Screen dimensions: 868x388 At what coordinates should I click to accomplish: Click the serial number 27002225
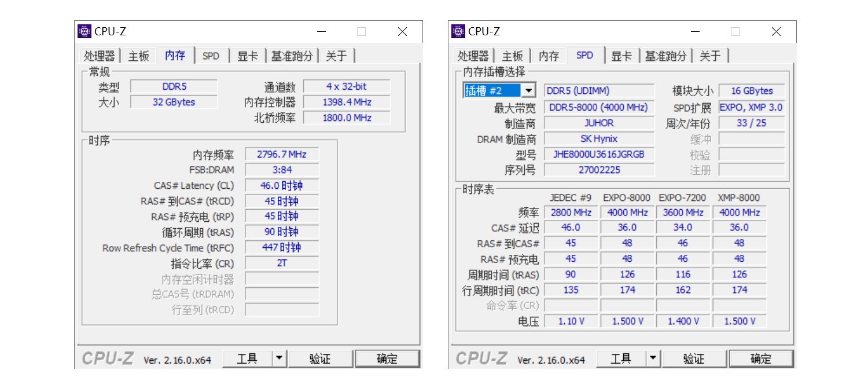599,170
